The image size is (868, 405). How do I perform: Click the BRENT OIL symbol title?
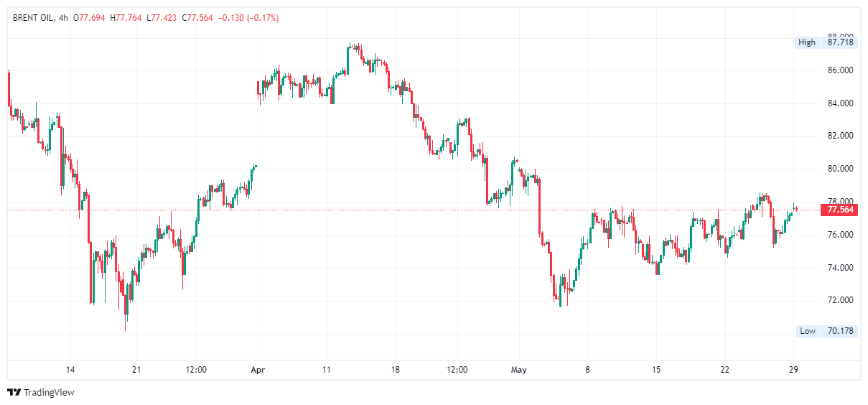[33, 17]
